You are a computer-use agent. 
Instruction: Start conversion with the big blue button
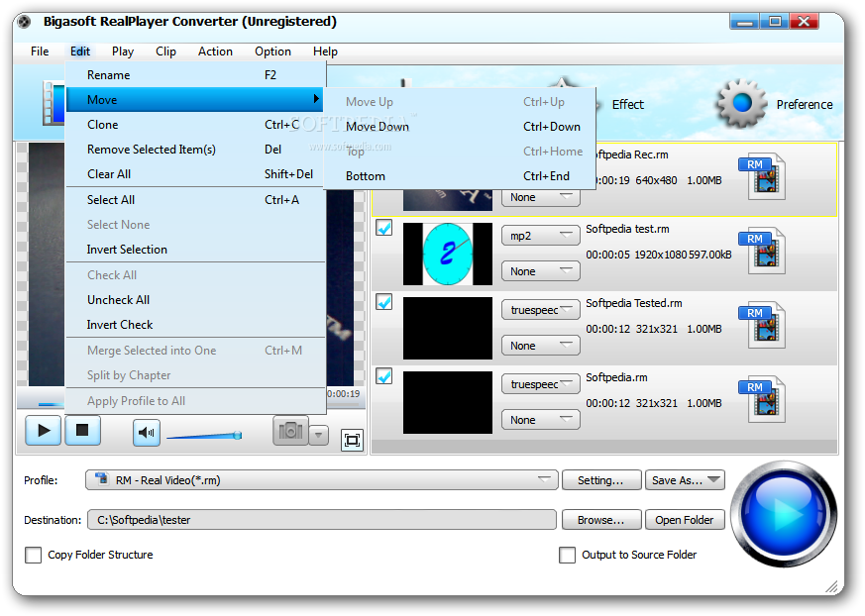click(x=784, y=514)
